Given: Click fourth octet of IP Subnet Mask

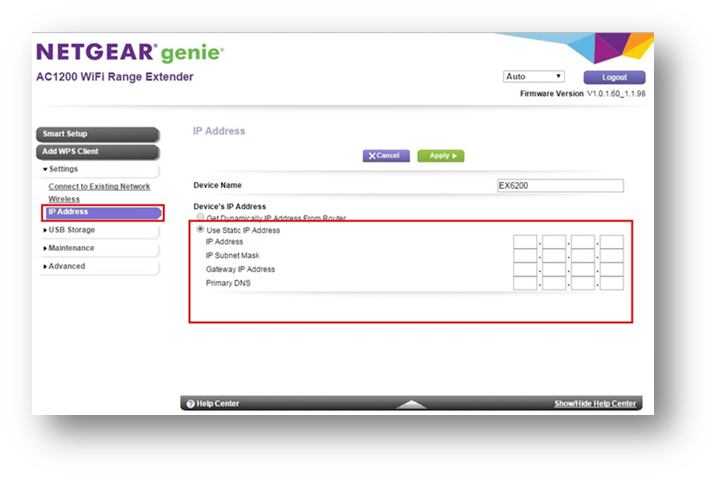Looking at the screenshot, I should 612,255.
